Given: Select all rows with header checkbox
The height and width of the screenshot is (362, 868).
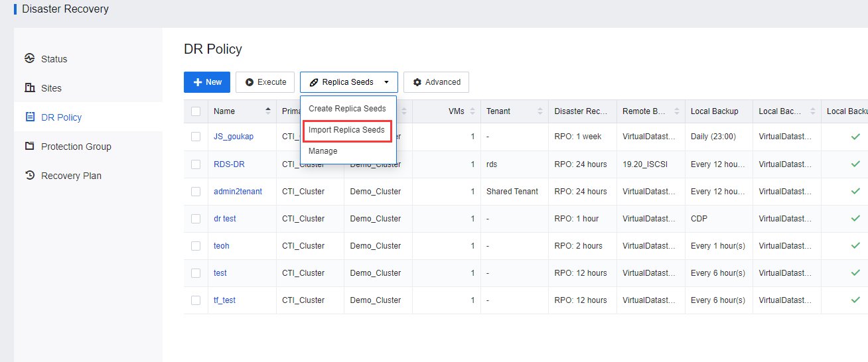Looking at the screenshot, I should pyautogui.click(x=196, y=111).
